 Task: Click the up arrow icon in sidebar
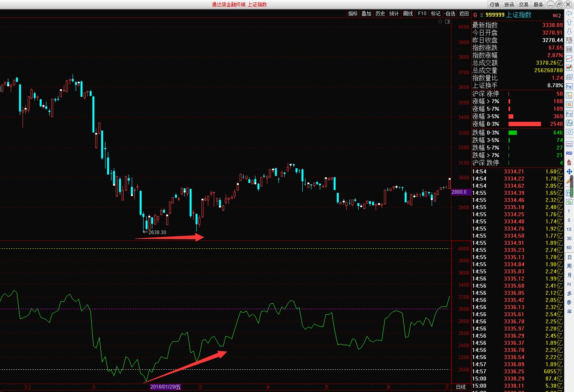coord(569,22)
